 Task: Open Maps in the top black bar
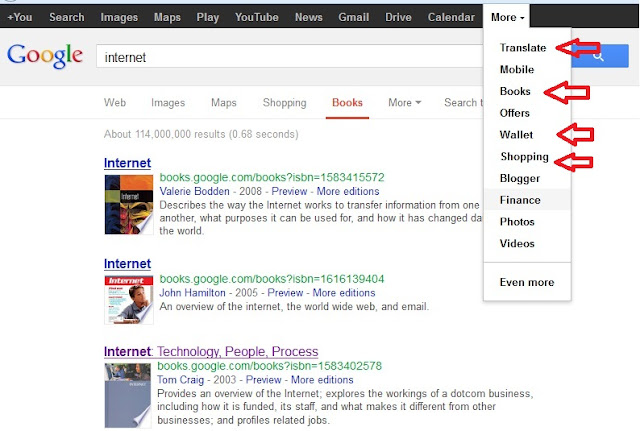[x=167, y=17]
